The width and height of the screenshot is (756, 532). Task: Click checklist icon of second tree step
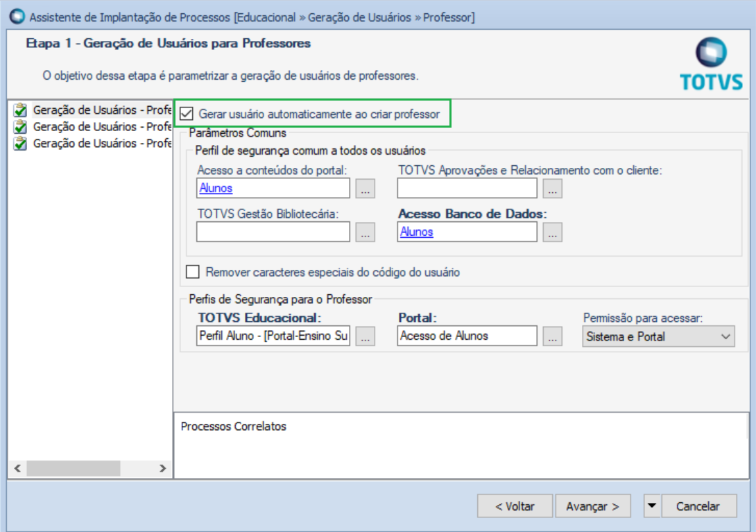(20, 127)
